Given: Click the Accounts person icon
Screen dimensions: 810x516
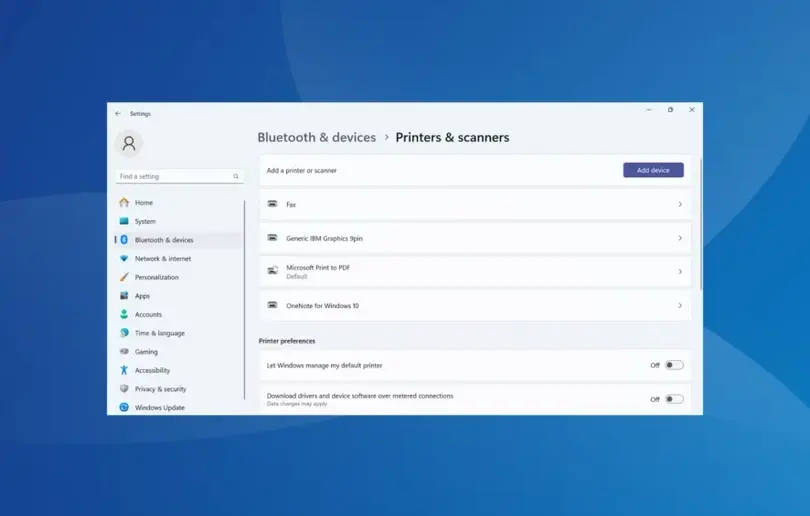Looking at the screenshot, I should [x=124, y=314].
